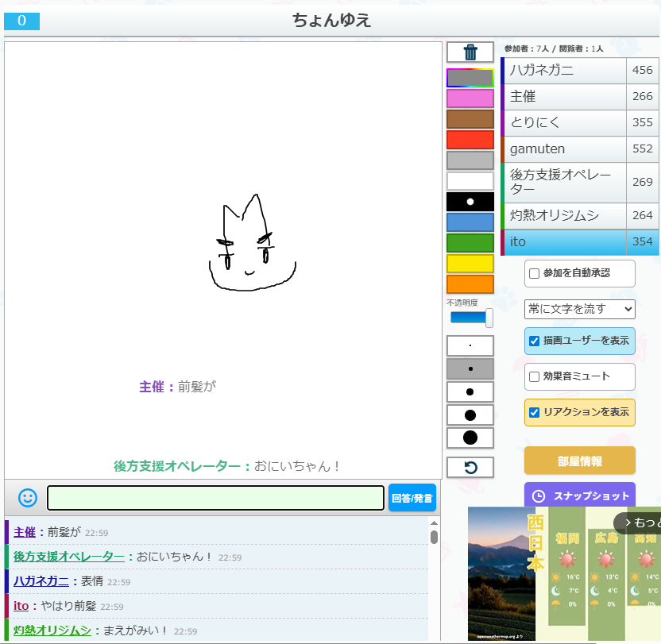Click the chat answer input field
Screen dimensions: 661x644
click(x=215, y=498)
